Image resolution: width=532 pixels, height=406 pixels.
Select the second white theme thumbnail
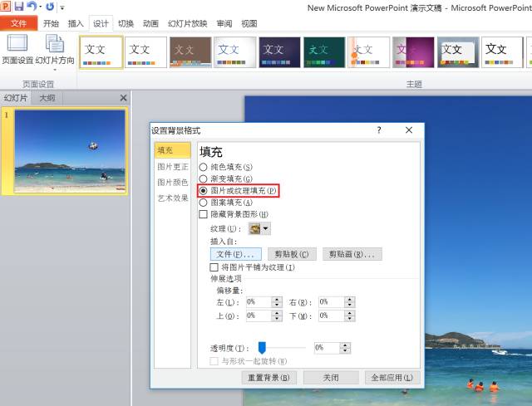click(145, 52)
